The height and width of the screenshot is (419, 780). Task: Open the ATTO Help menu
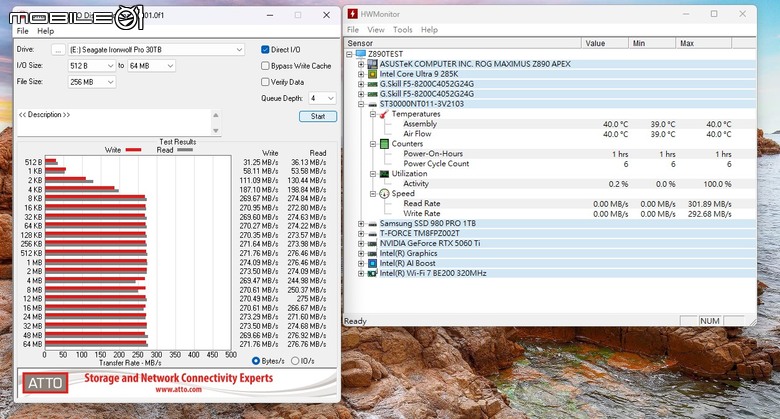[x=46, y=31]
